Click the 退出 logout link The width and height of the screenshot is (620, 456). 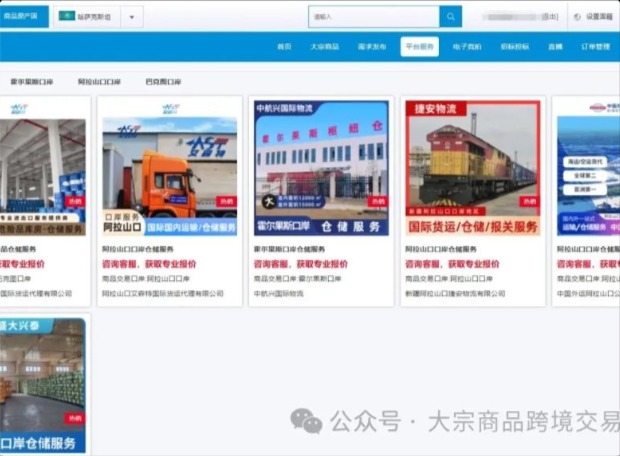tap(550, 17)
